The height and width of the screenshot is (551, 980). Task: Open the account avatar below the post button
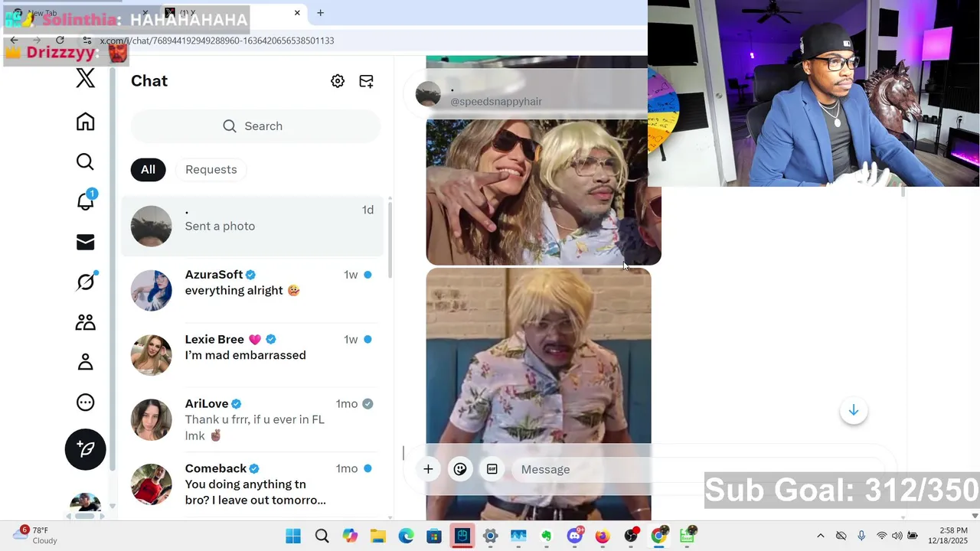[86, 504]
